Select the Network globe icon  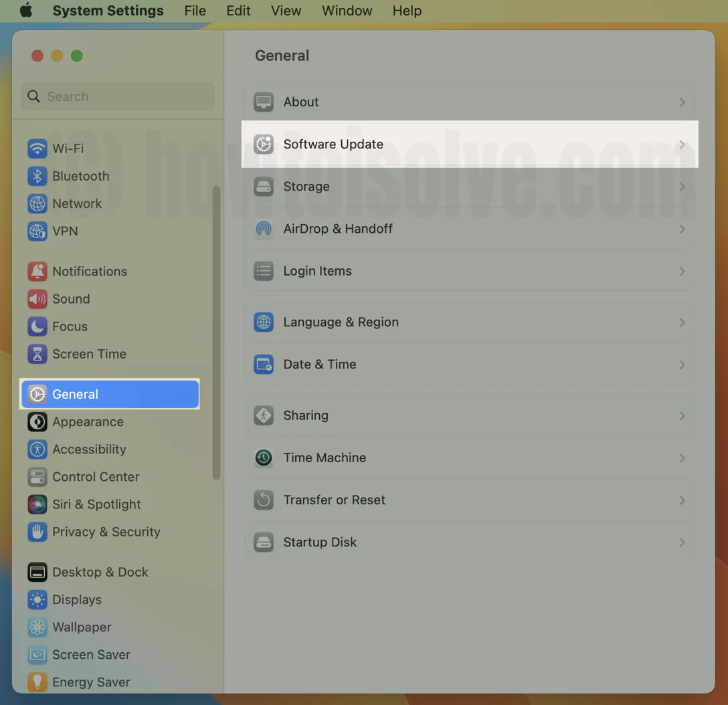[x=37, y=203]
